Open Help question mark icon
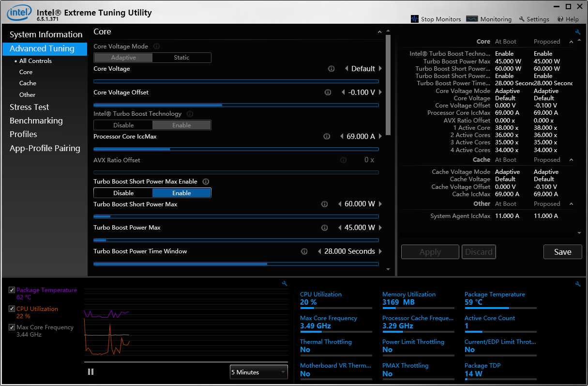This screenshot has width=588, height=386. click(560, 19)
